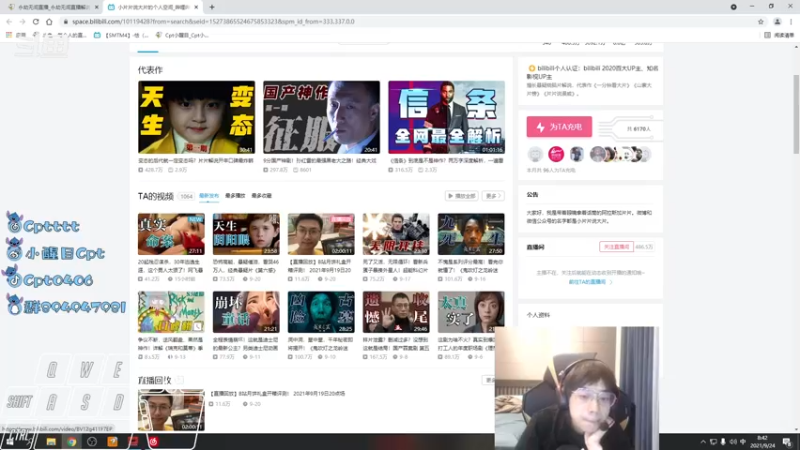800x450 pixels.
Task: Open the notification center tray icon
Action: (787, 442)
